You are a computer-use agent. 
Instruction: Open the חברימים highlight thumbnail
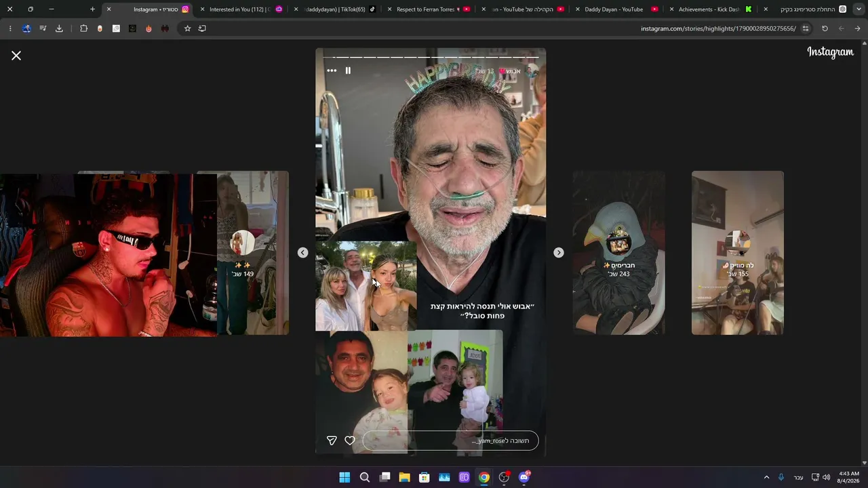[619, 253]
